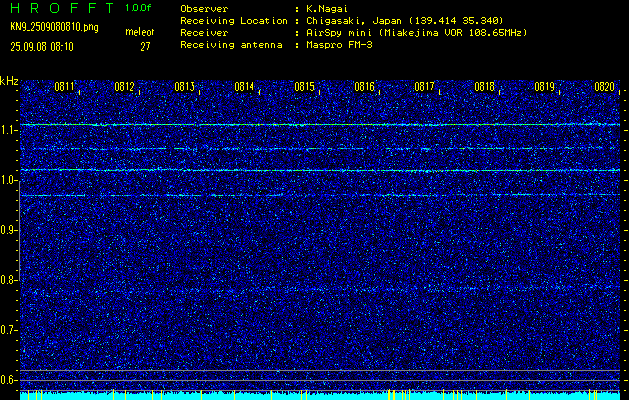Select AirSpy mini receiver description
Image resolution: width=629 pixels, height=400 pixels.
tap(416, 33)
